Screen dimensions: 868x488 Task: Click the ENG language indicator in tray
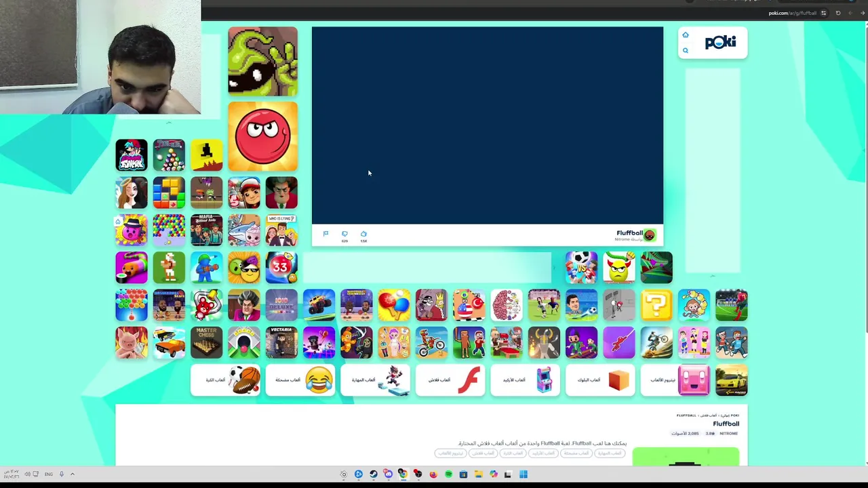pos(49,474)
